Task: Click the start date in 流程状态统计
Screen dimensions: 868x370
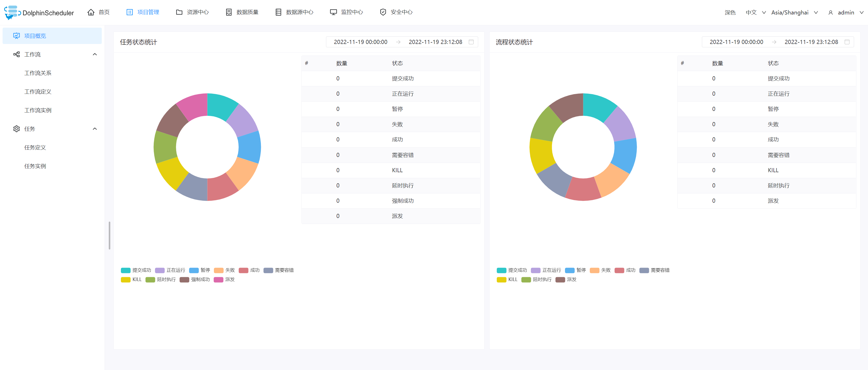Action: [736, 42]
